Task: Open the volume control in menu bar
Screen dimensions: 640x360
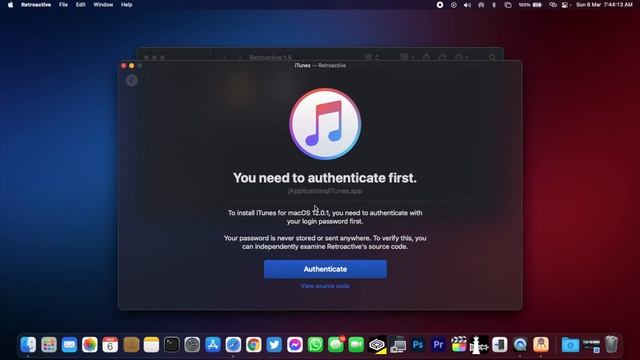Action: (x=467, y=5)
